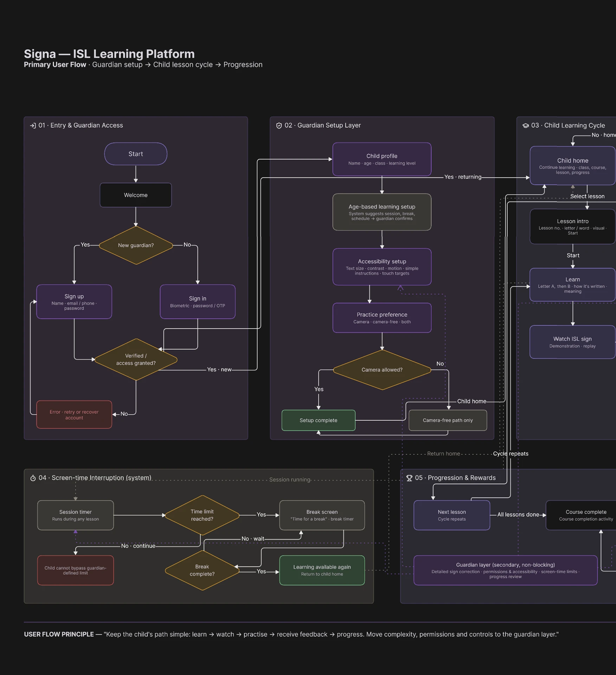The width and height of the screenshot is (616, 675).
Task: Select the Sign in node
Action: (198, 302)
